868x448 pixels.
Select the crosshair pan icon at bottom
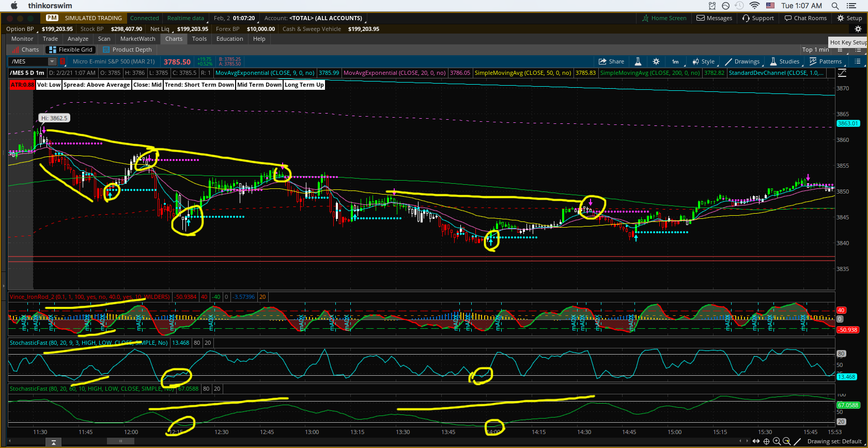point(767,441)
